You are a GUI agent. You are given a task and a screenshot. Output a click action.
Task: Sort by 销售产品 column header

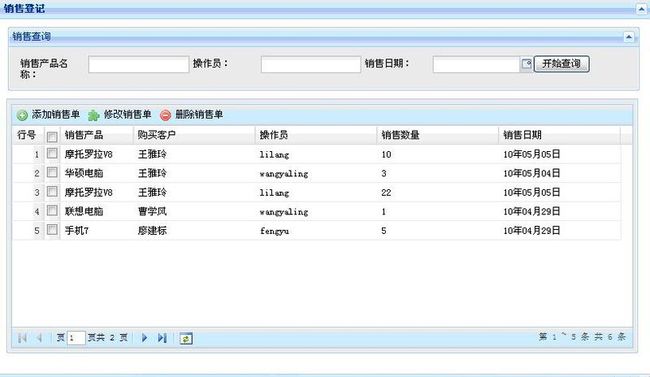[97, 135]
